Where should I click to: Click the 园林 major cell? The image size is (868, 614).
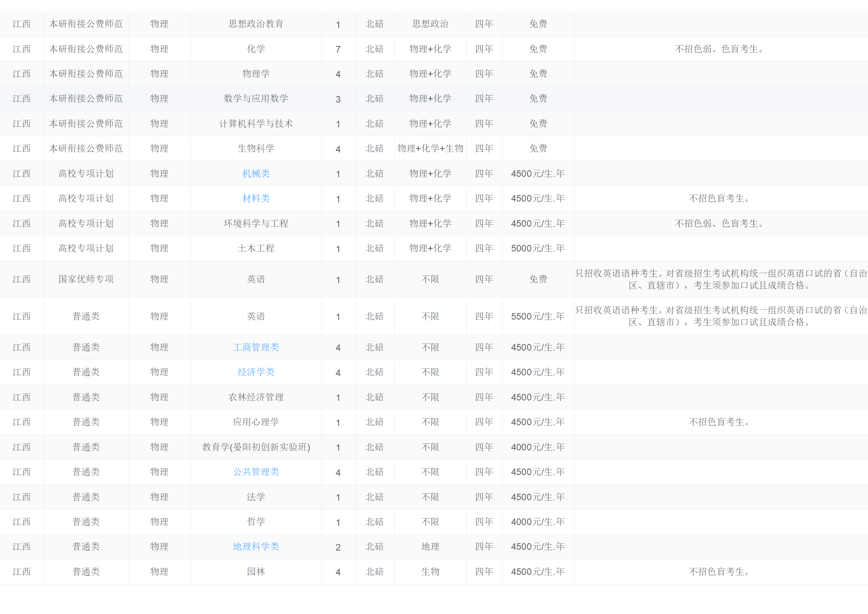256,572
